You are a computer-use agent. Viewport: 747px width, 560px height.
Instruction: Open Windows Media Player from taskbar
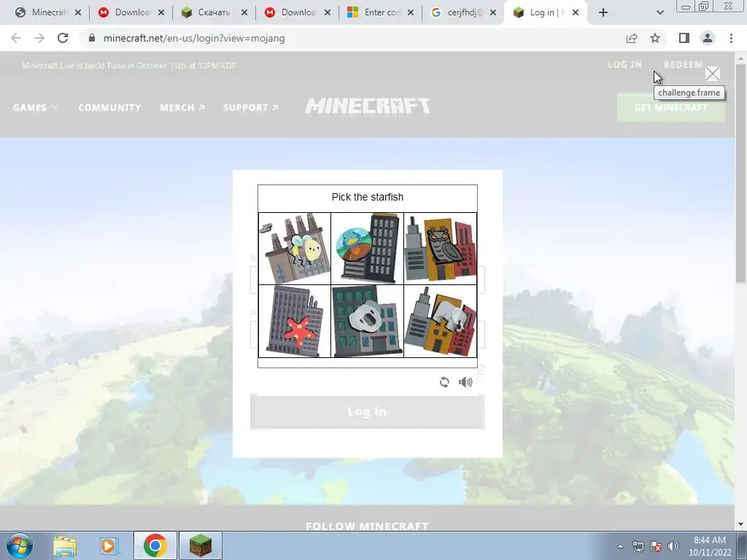point(109,545)
